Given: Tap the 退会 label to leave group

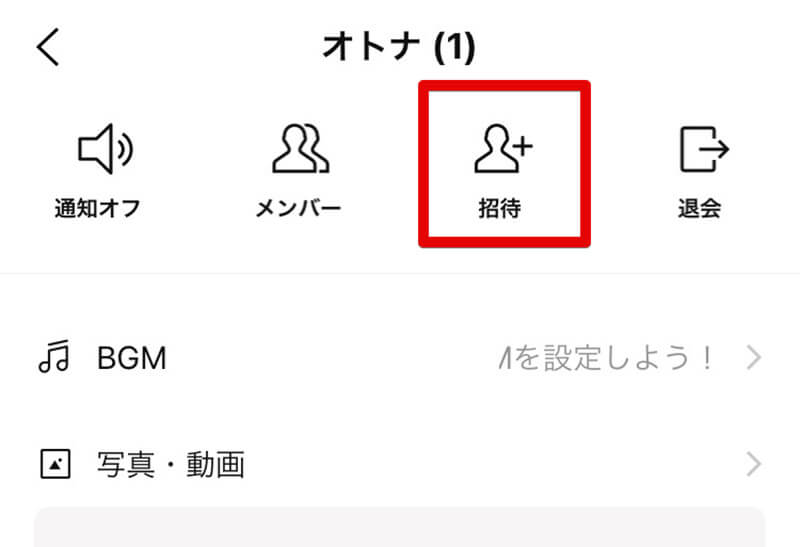Looking at the screenshot, I should pos(699,208).
